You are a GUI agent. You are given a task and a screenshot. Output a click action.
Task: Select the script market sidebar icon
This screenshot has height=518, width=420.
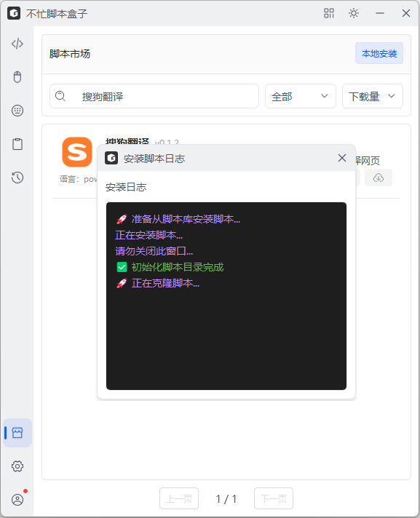tap(17, 433)
